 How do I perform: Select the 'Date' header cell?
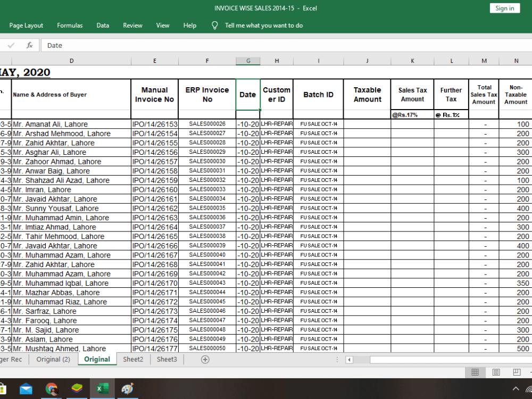pyautogui.click(x=248, y=95)
